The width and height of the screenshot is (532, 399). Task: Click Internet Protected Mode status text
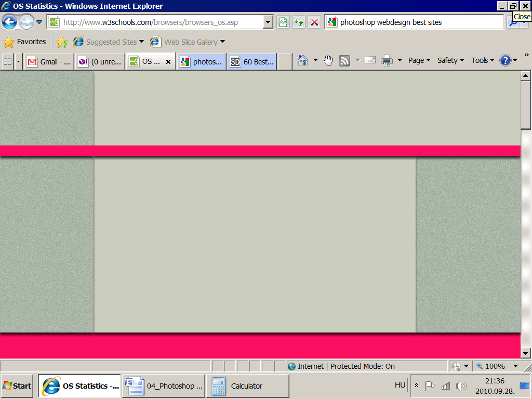pyautogui.click(x=346, y=366)
